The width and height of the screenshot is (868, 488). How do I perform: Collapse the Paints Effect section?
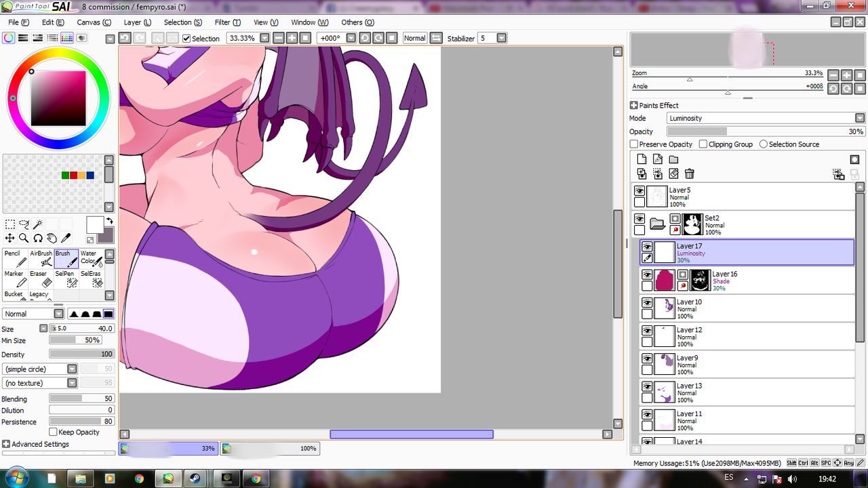(633, 105)
